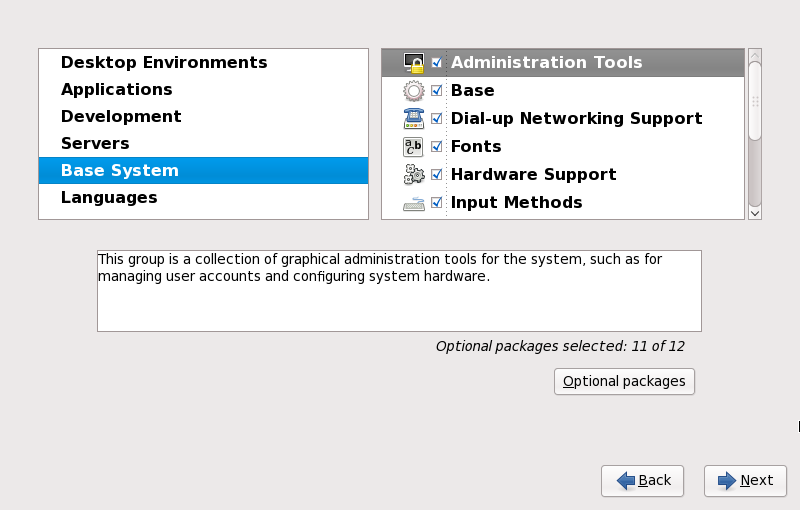
Task: Click the Fonts group icon
Action: click(x=414, y=147)
